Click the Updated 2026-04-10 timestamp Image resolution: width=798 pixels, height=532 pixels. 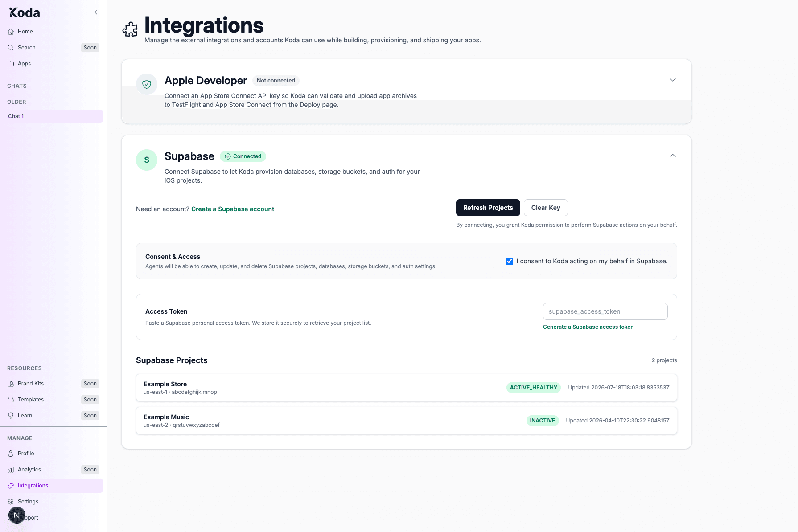[x=618, y=421]
